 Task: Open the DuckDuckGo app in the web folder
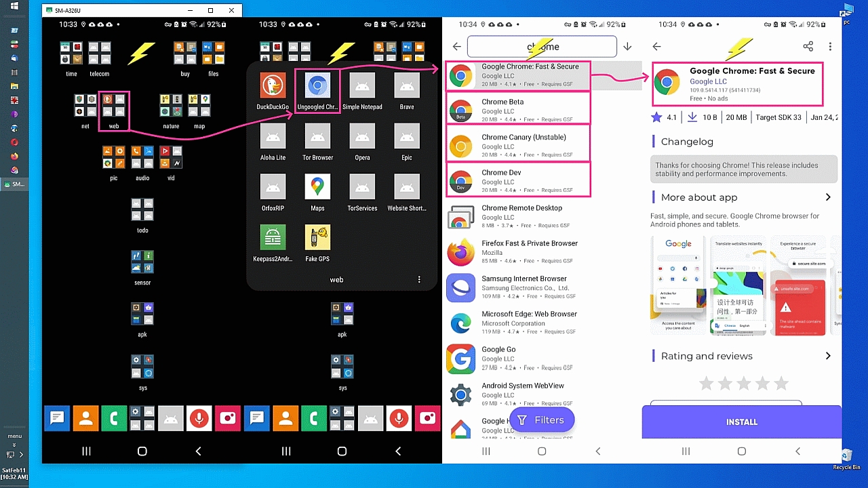[x=273, y=91]
